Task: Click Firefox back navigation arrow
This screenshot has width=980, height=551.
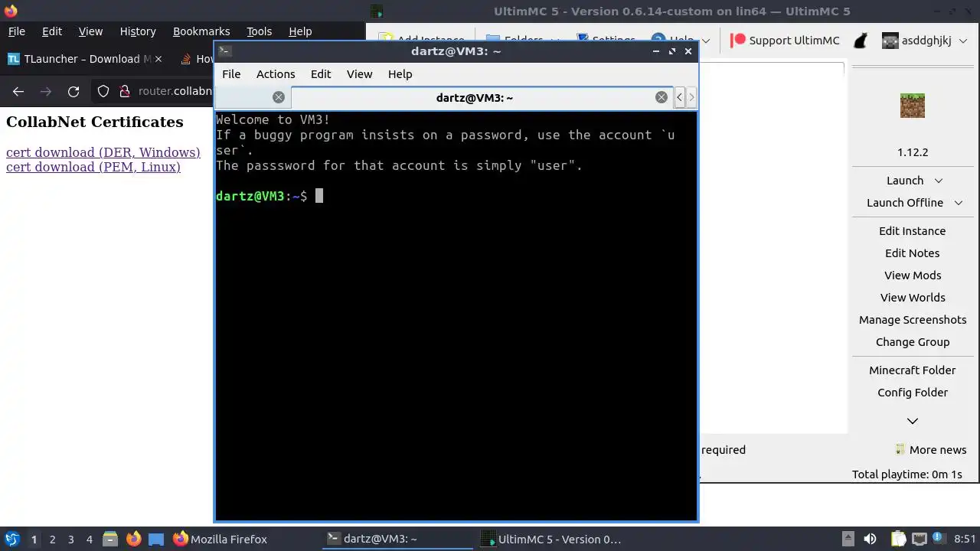Action: pos(18,91)
